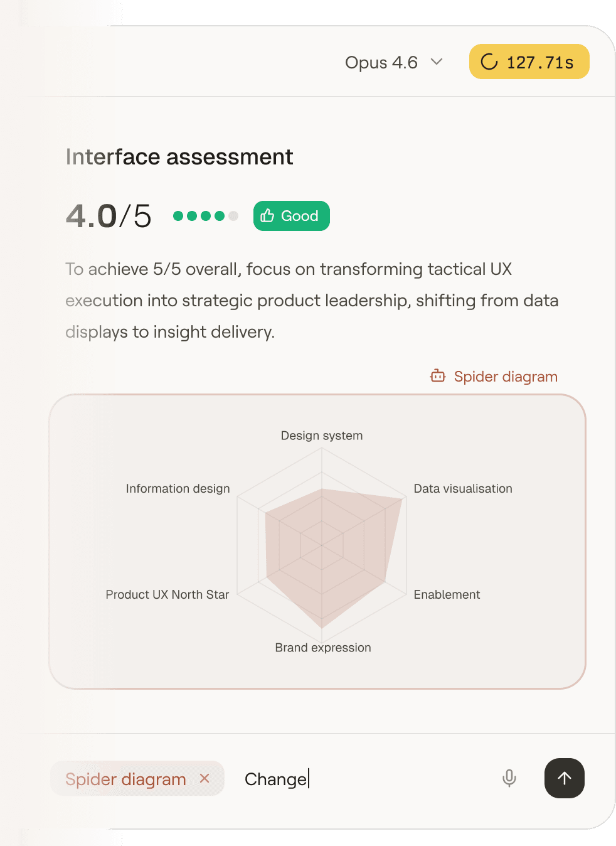Screen dimensions: 616x846
Task: Select the Enablement axis label
Action: click(x=447, y=594)
